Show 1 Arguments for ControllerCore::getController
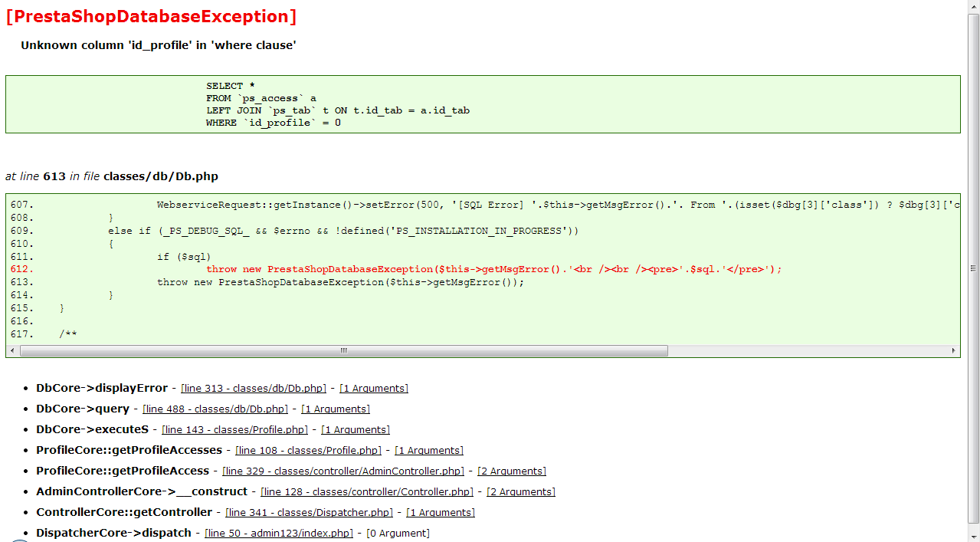 (441, 513)
